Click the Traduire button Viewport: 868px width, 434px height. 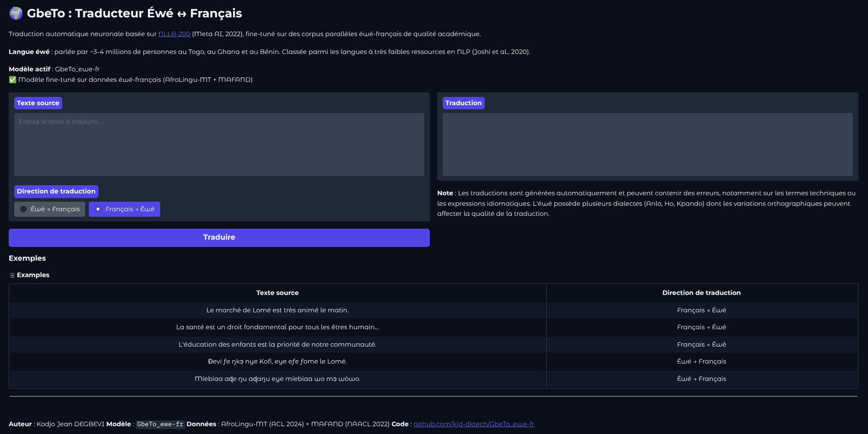[x=219, y=237]
